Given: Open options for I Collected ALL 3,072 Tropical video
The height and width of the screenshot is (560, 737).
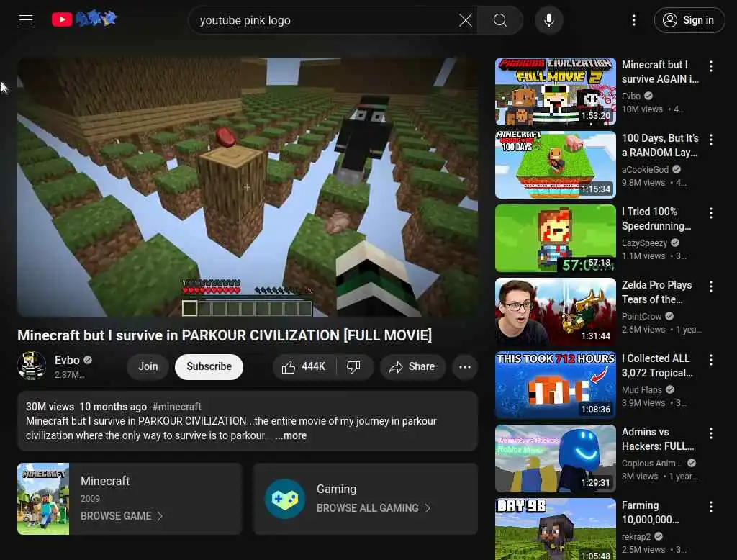Looking at the screenshot, I should (x=710, y=360).
